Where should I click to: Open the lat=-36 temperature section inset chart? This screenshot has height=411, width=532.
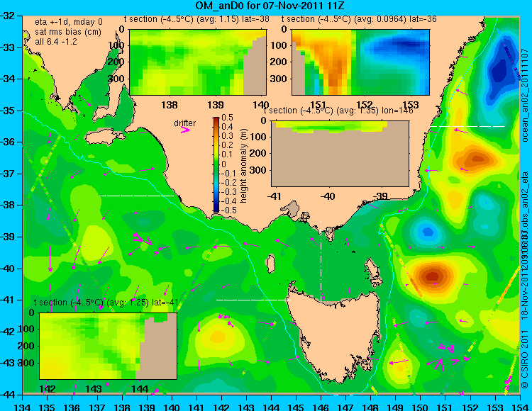coord(360,62)
